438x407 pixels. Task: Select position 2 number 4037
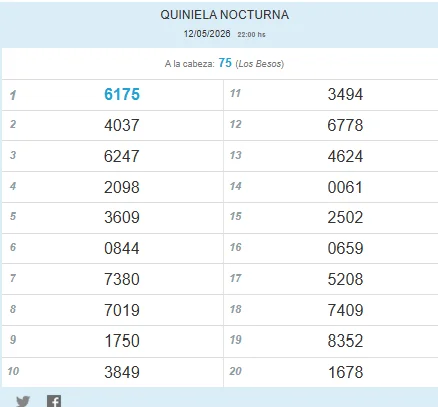coord(122,125)
